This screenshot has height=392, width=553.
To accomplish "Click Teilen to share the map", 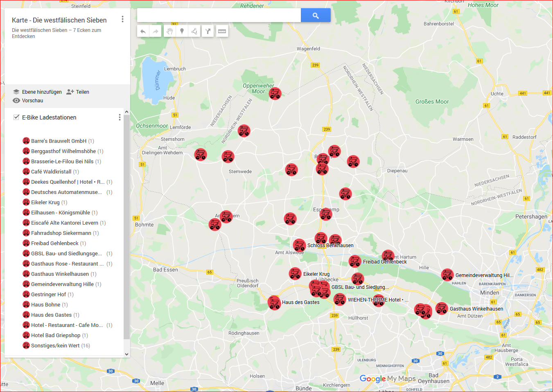I will pyautogui.click(x=78, y=92).
